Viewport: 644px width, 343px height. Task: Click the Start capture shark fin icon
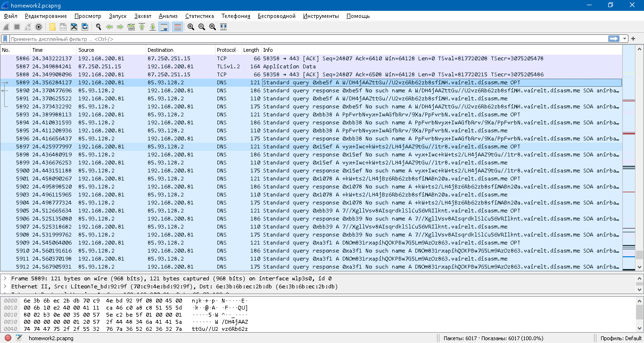point(6,27)
